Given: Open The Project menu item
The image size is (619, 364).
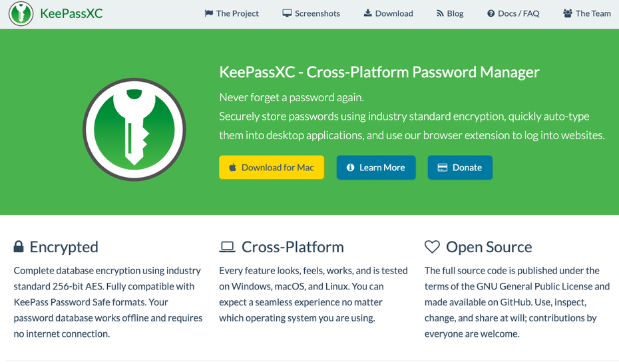Looking at the screenshot, I should 238,13.
